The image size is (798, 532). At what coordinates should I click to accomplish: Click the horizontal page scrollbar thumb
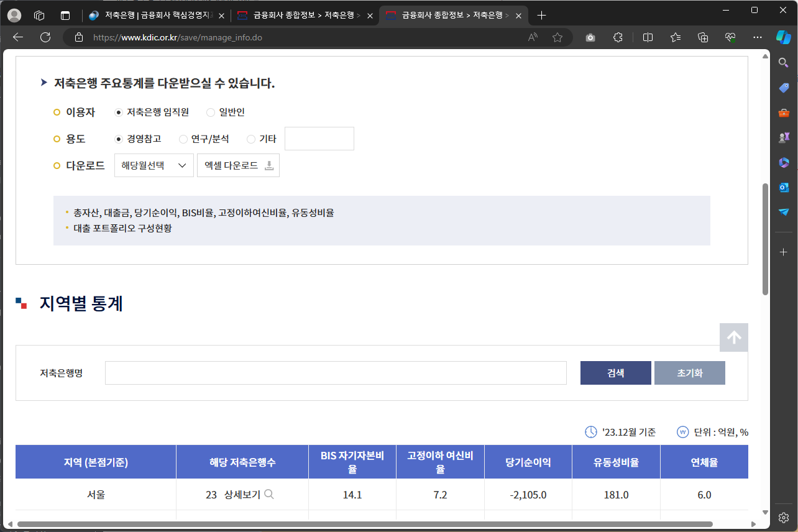365,524
